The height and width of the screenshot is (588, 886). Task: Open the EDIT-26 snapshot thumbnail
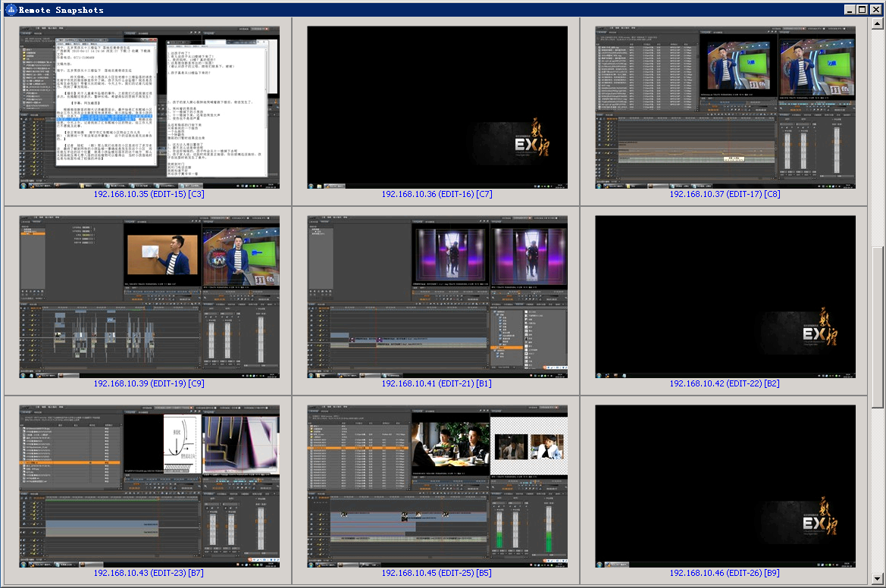click(725, 486)
